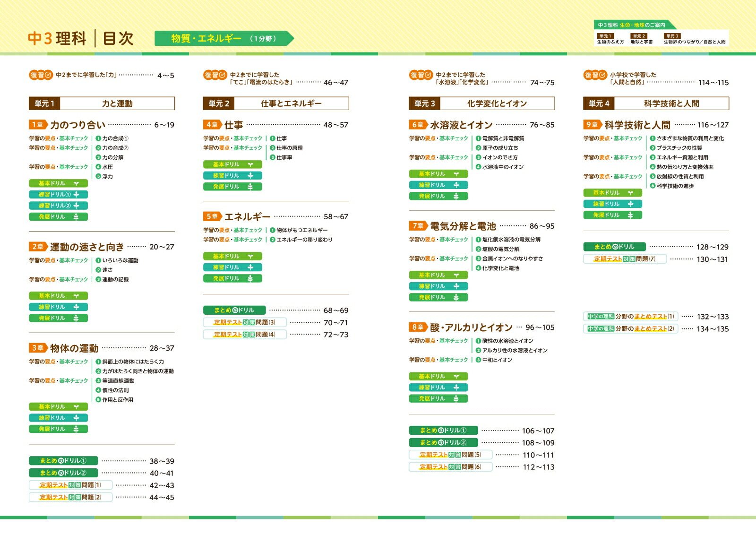Open まとめのドリル② for pages 108~109
756x534 pixels.
click(443, 442)
